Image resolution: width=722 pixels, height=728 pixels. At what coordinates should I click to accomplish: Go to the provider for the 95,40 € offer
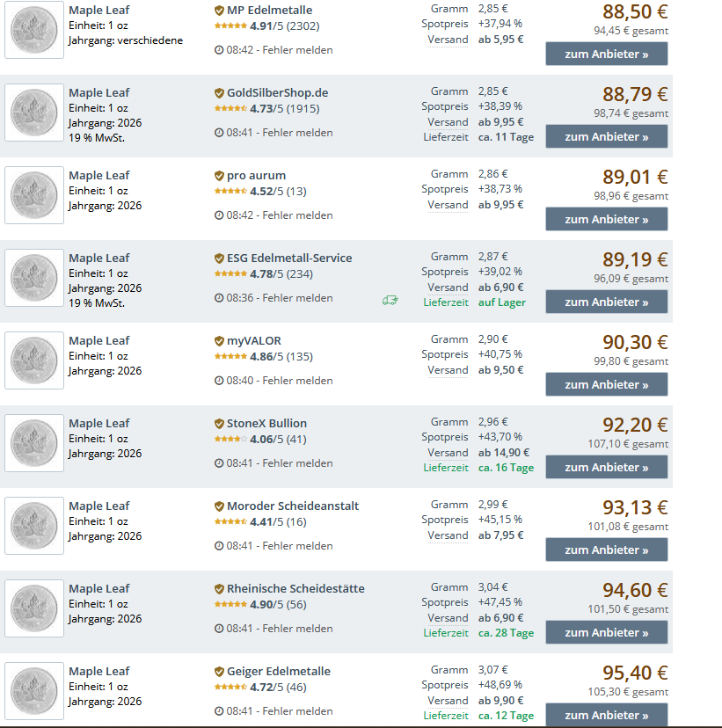click(606, 715)
